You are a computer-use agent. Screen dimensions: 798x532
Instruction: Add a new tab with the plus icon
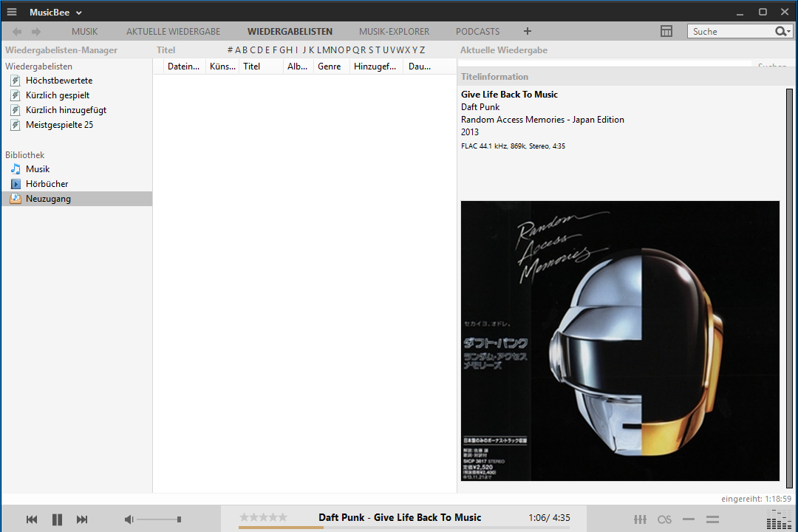(x=528, y=31)
